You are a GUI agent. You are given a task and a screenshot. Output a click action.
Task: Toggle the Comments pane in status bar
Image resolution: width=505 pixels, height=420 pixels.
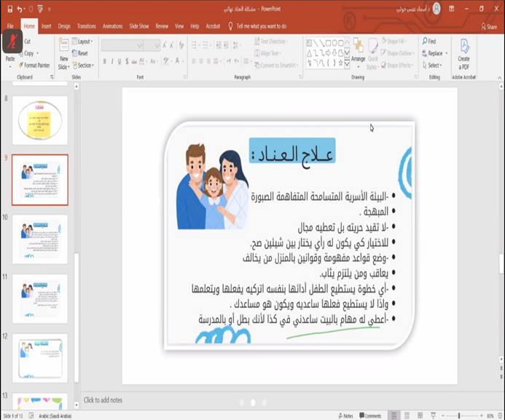click(x=372, y=416)
